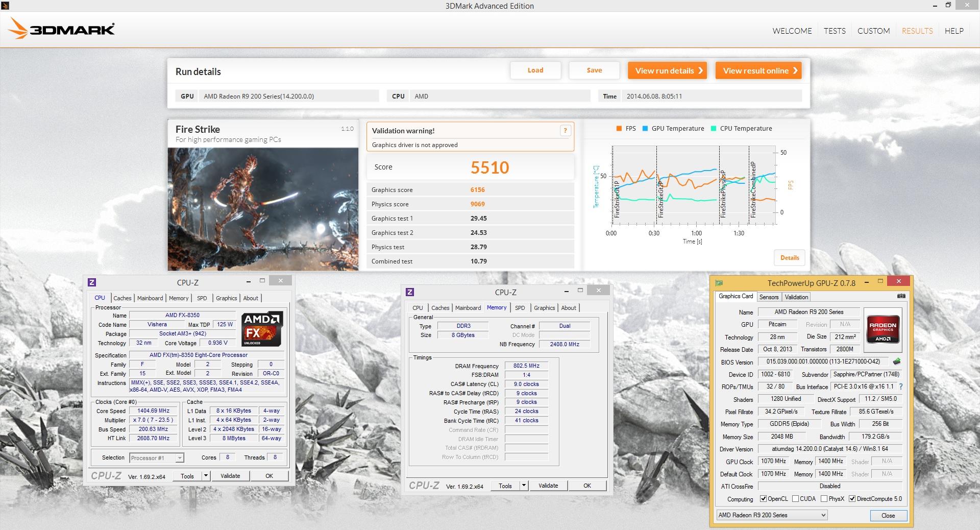Click the AMD FX logo in CPU-Z
Screen dimensions: 980x530
click(x=262, y=329)
